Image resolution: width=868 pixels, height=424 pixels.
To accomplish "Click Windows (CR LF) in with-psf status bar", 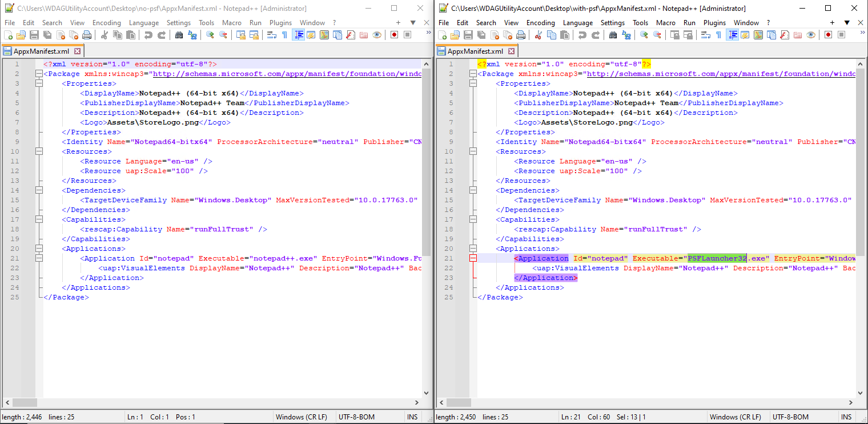I will click(735, 417).
